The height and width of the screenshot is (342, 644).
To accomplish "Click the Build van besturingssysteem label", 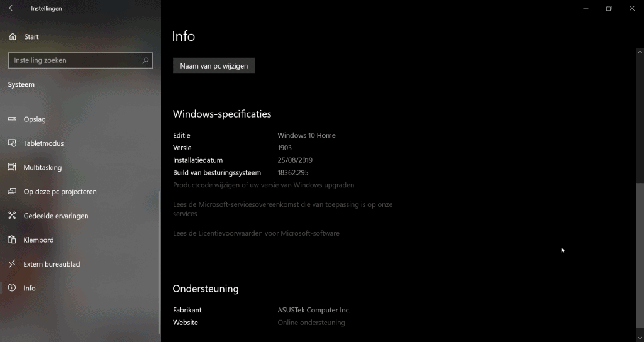I will pyautogui.click(x=217, y=172).
